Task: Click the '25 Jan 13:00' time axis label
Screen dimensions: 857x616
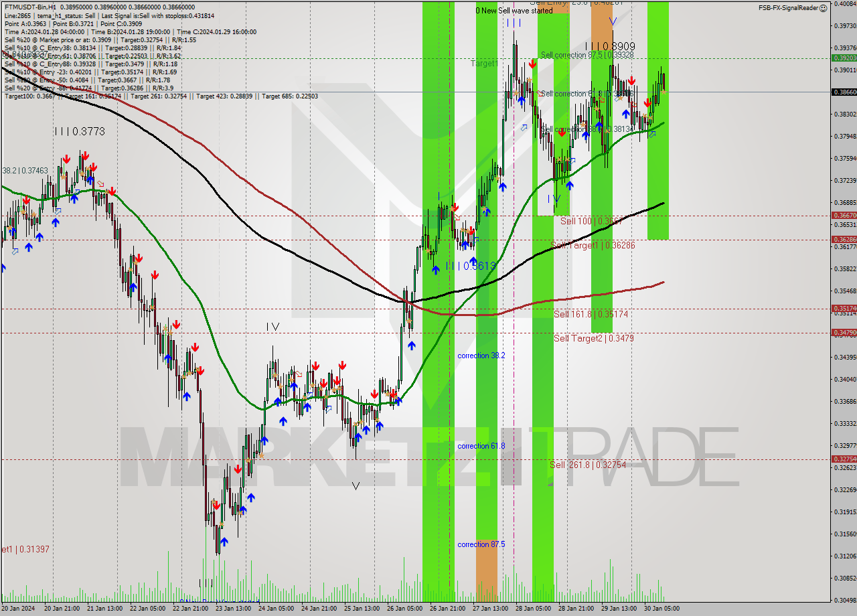Action: (x=361, y=609)
